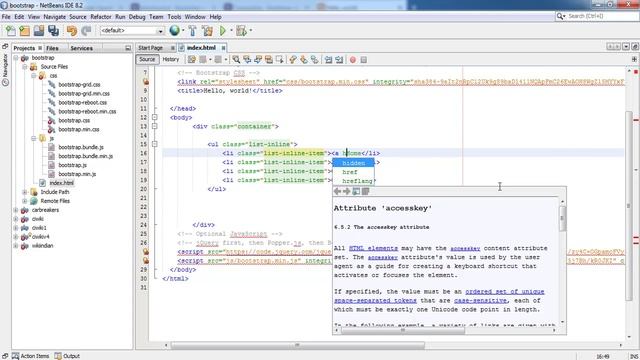Click the grayed Redo arrow icon
640x360 pixels.
click(86, 31)
